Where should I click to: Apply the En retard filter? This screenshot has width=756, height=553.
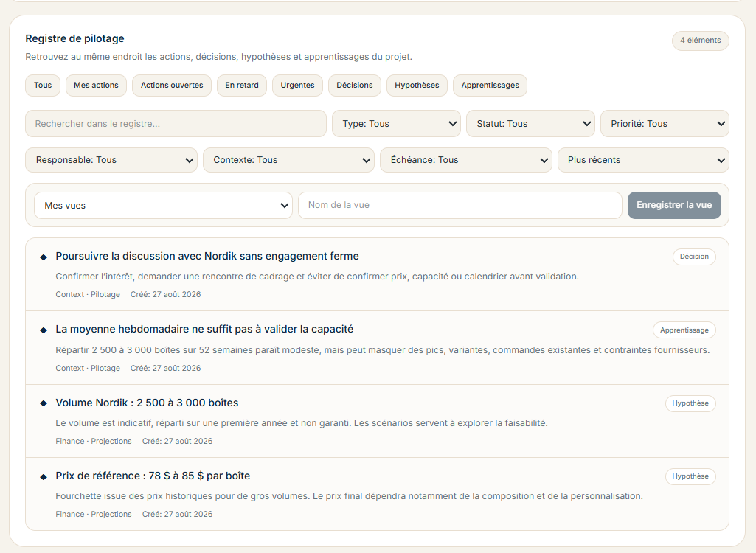242,86
